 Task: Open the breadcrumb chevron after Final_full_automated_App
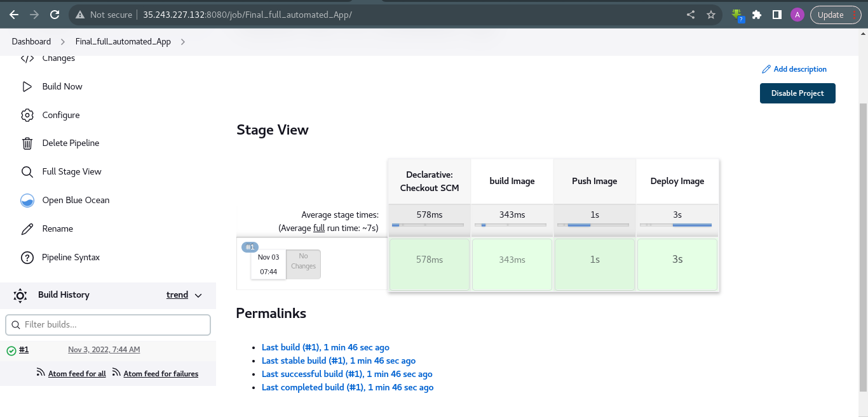pyautogui.click(x=182, y=41)
